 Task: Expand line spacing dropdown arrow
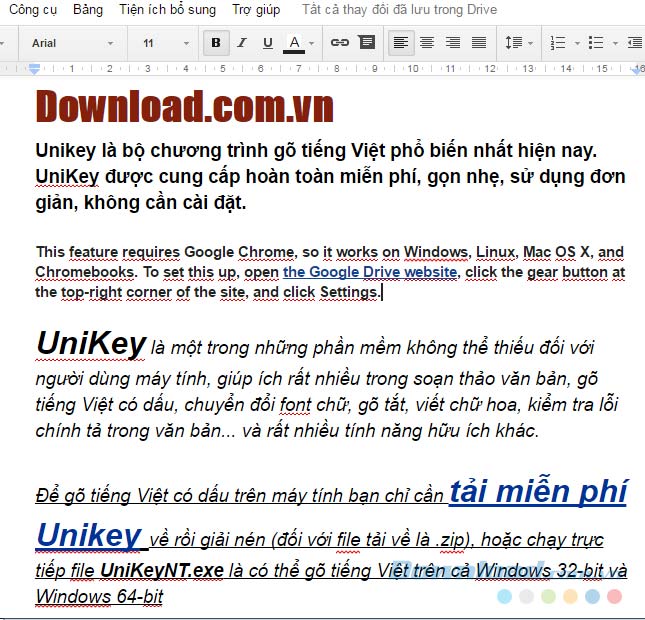(531, 43)
